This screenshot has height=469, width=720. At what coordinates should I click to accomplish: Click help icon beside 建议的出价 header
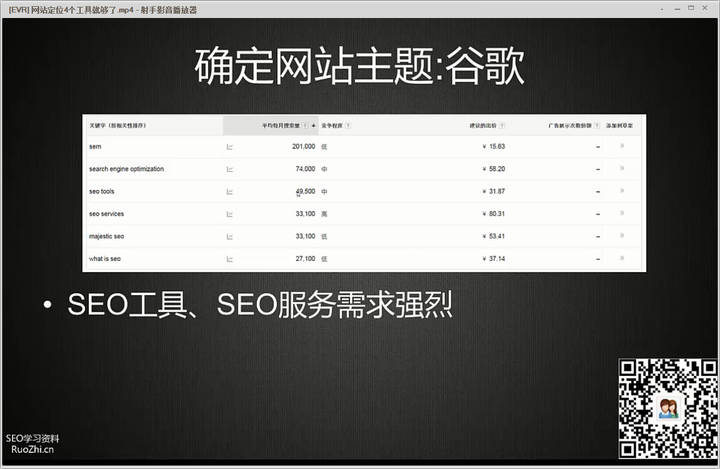pyautogui.click(x=502, y=126)
